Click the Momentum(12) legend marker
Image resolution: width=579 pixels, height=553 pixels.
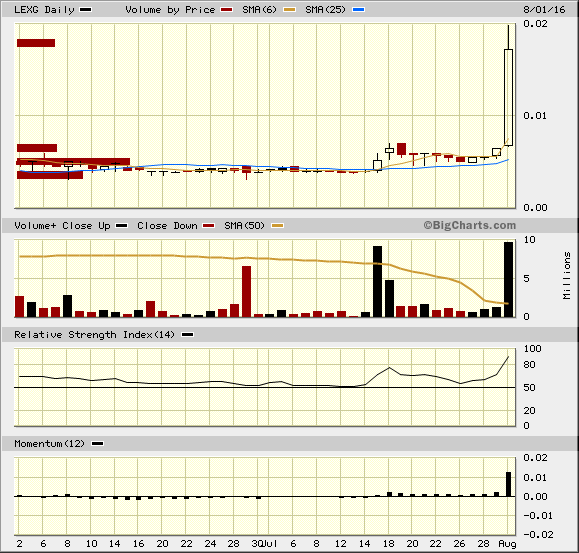pos(97,444)
